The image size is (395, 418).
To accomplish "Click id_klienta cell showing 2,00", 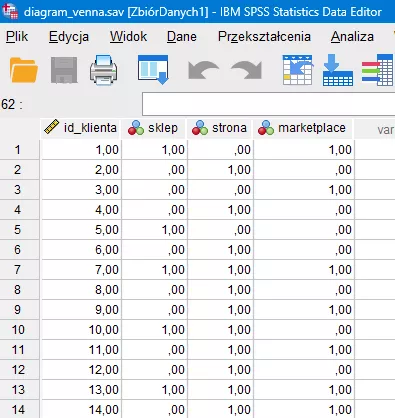I will point(81,170).
